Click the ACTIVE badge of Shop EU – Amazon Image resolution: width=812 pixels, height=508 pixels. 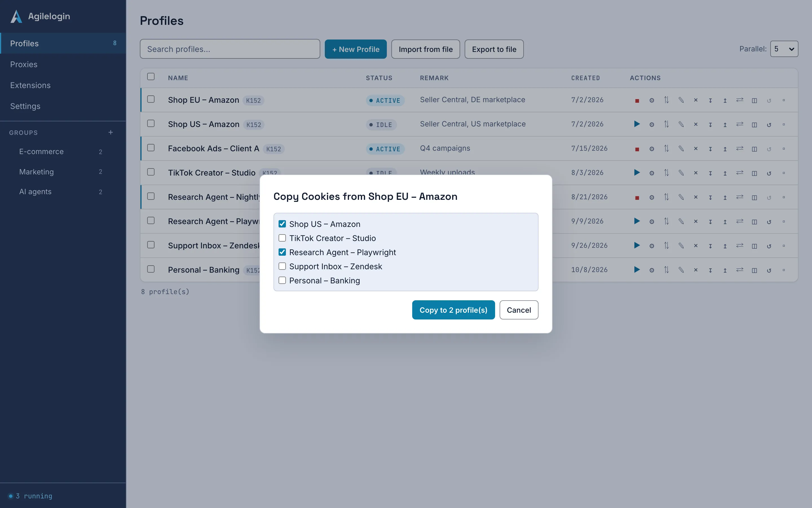pyautogui.click(x=385, y=100)
